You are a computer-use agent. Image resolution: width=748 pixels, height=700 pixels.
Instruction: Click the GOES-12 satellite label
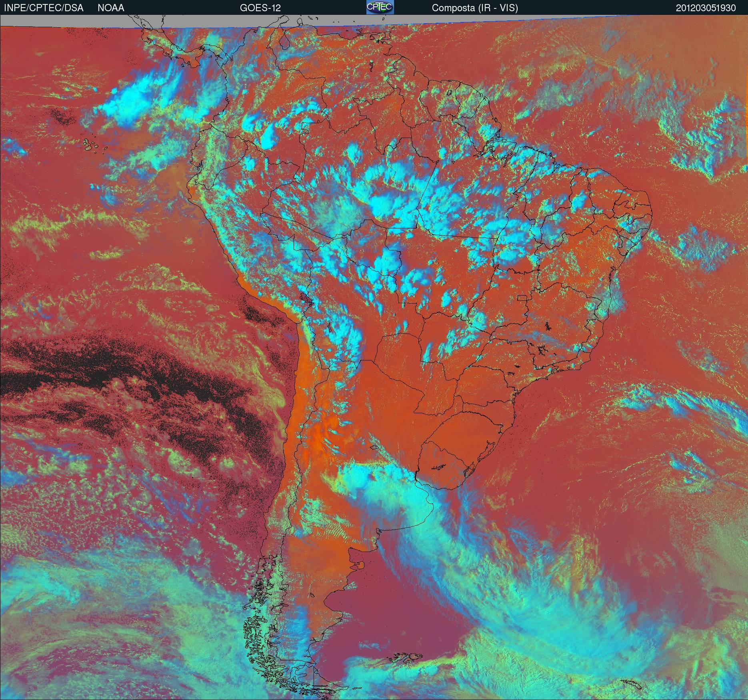pos(260,8)
